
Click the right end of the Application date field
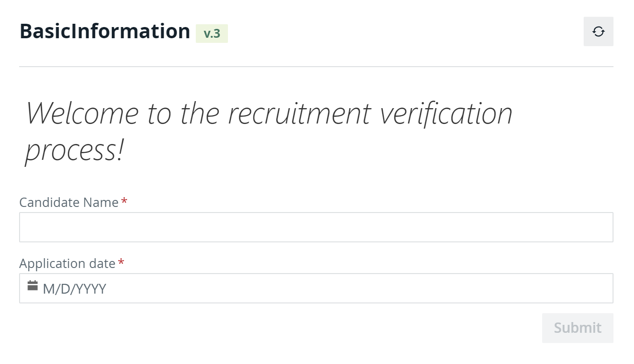coord(601,288)
